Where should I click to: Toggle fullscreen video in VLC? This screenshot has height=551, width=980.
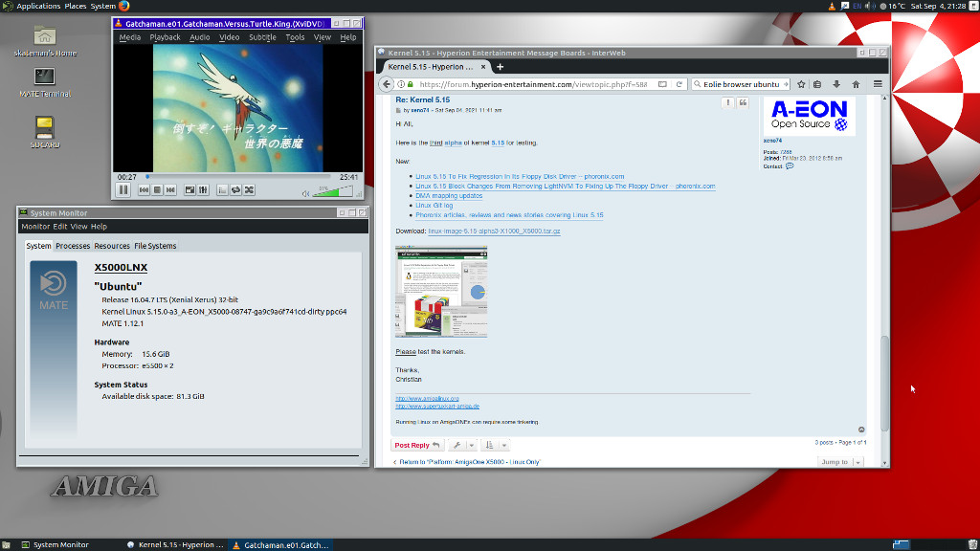pos(190,190)
